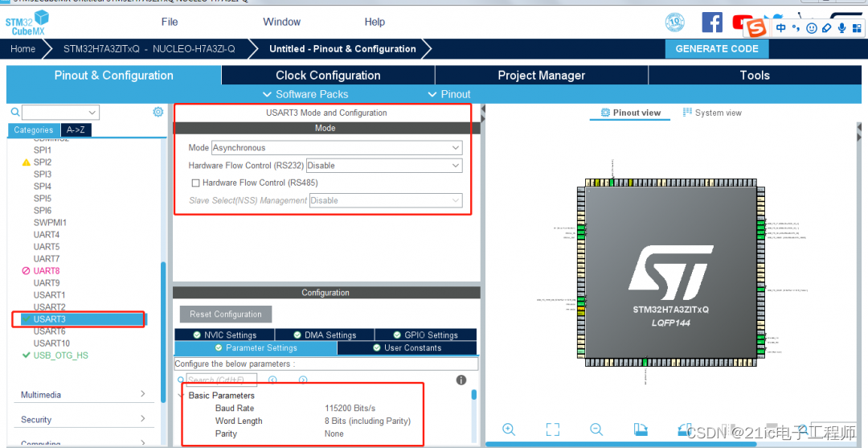Screen dimensions: 868x448
Task: Open the Sogou emoji smiley panel
Action: pos(812,27)
